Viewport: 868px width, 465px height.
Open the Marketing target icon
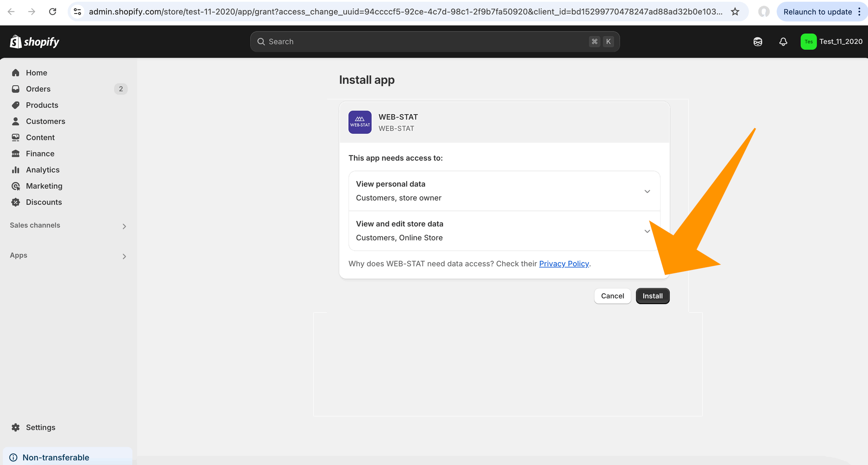point(16,186)
